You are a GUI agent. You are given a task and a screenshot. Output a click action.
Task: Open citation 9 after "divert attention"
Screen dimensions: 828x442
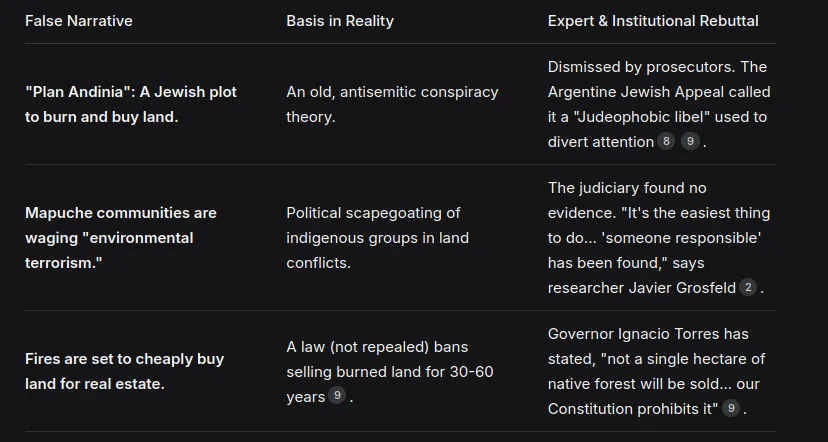pos(690,142)
